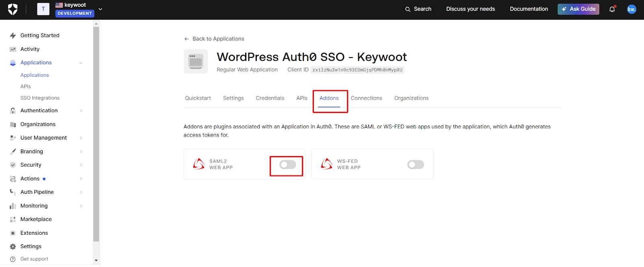The image size is (644, 267).
Task: Collapse the Applications sidebar section chevron
Action: tap(81, 63)
